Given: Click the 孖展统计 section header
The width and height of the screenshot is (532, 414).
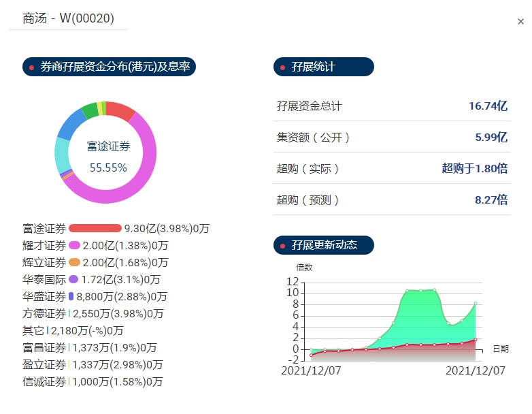Looking at the screenshot, I should 323,67.
